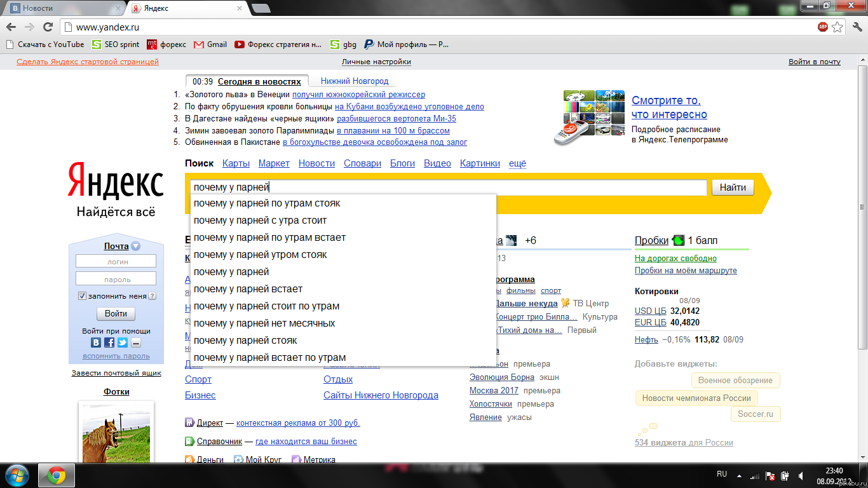
Task: Click the green traffic light icon near Пробки
Action: click(679, 240)
